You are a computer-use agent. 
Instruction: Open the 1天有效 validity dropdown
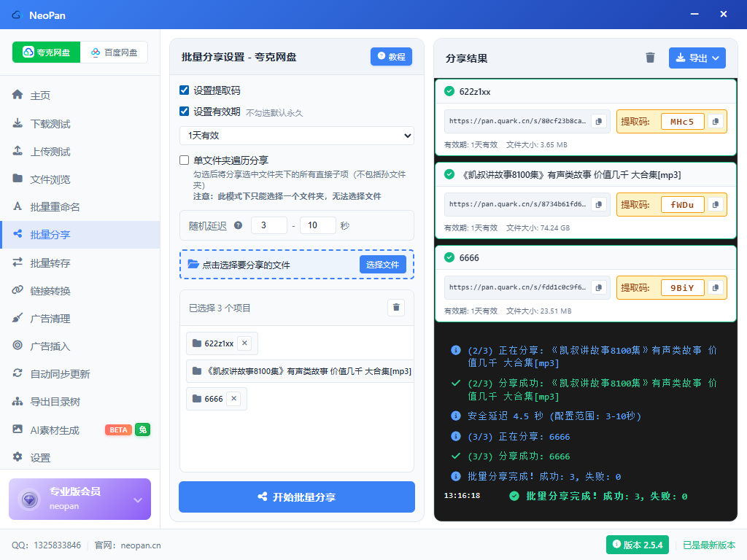297,136
